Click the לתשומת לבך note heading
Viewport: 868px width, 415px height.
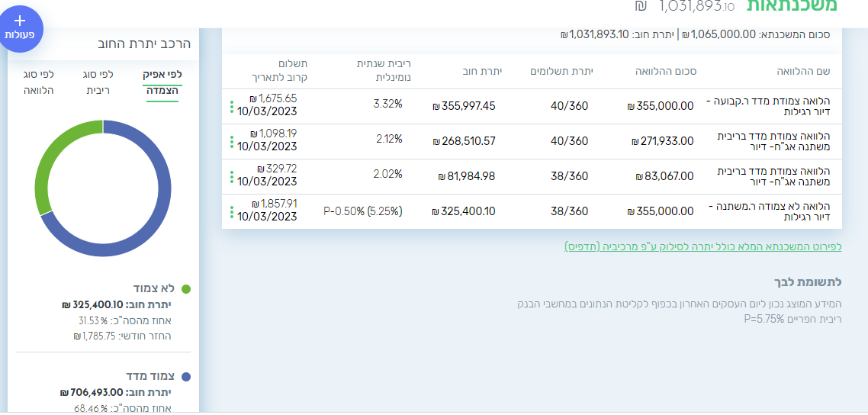coord(808,282)
